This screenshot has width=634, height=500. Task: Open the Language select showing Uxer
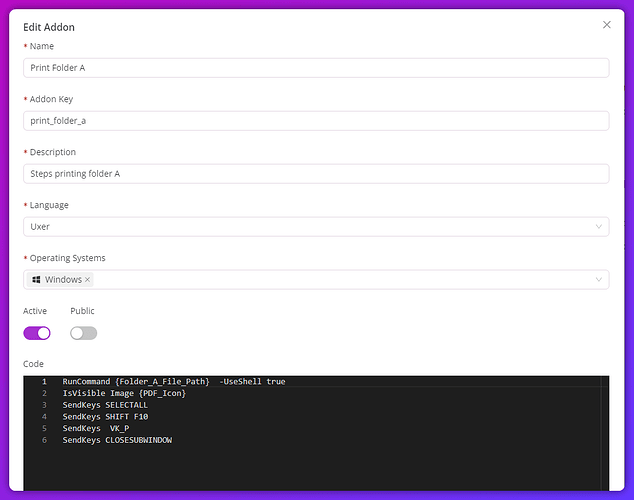(300, 227)
